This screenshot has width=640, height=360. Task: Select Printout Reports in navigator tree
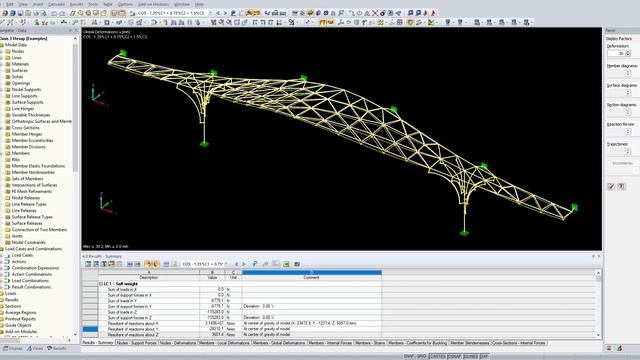click(20, 319)
